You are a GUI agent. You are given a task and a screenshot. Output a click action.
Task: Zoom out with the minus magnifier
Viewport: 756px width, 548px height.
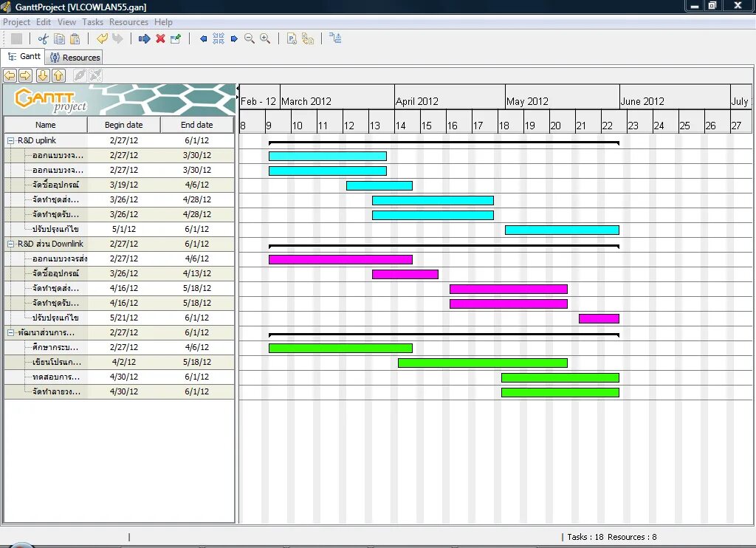coord(250,38)
